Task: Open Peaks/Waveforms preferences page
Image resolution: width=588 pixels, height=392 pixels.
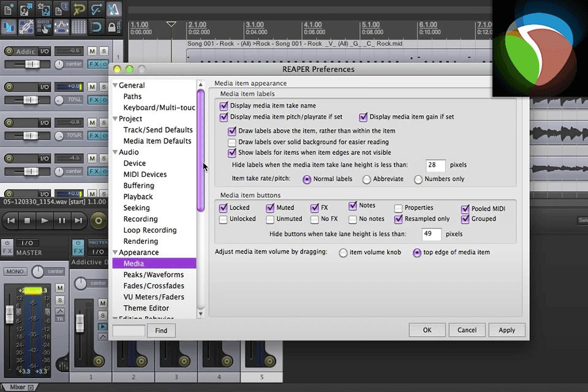Action: click(x=153, y=275)
